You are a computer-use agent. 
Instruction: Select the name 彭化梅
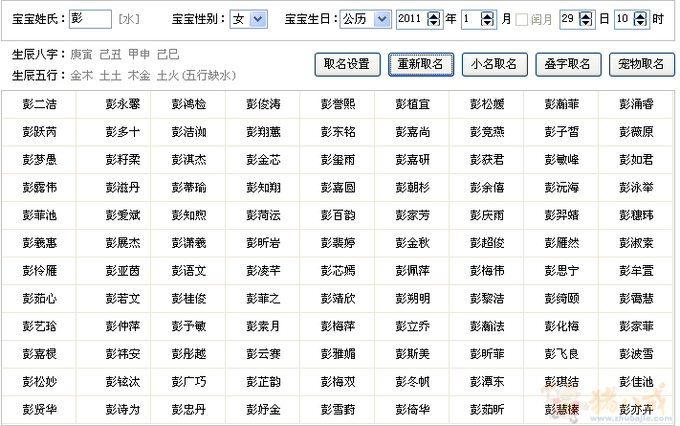(562, 326)
